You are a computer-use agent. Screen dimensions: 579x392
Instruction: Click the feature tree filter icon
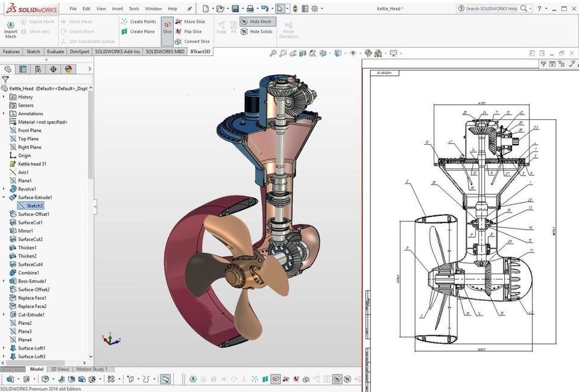click(x=5, y=79)
